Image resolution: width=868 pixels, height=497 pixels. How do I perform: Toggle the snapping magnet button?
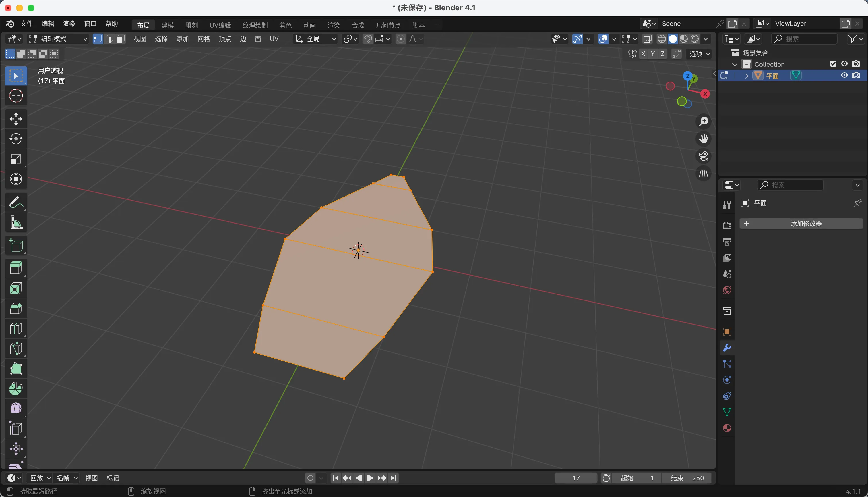(x=368, y=39)
